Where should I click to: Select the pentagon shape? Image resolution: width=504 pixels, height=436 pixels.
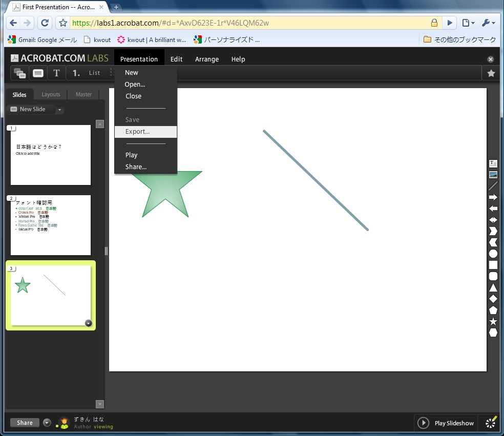(493, 310)
